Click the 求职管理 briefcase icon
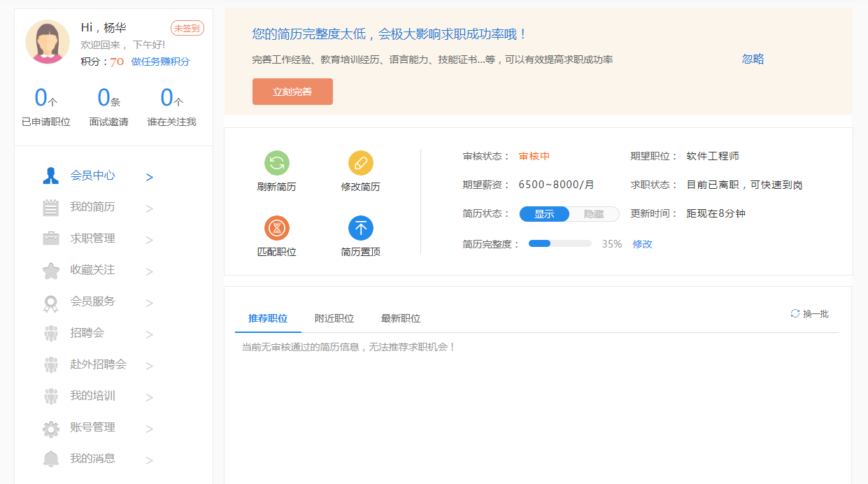Image resolution: width=868 pixels, height=484 pixels. click(51, 239)
